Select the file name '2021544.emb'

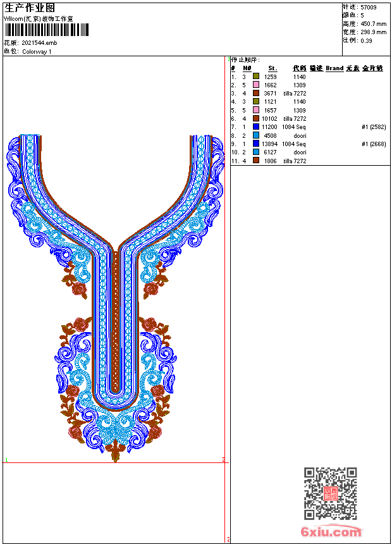[x=39, y=43]
